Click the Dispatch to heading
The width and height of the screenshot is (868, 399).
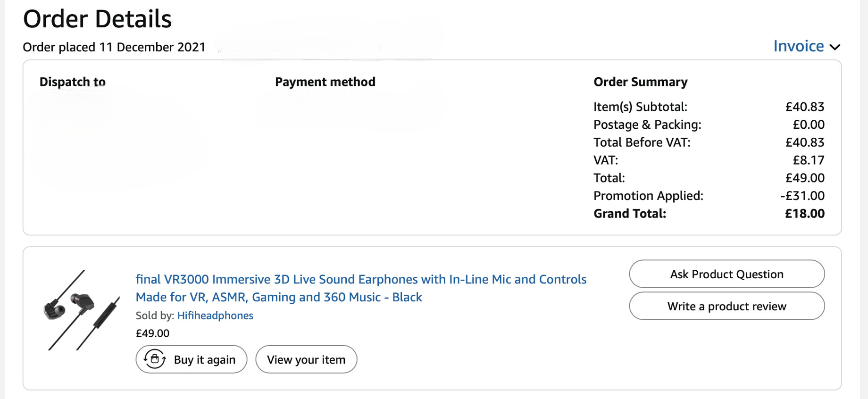click(x=72, y=82)
